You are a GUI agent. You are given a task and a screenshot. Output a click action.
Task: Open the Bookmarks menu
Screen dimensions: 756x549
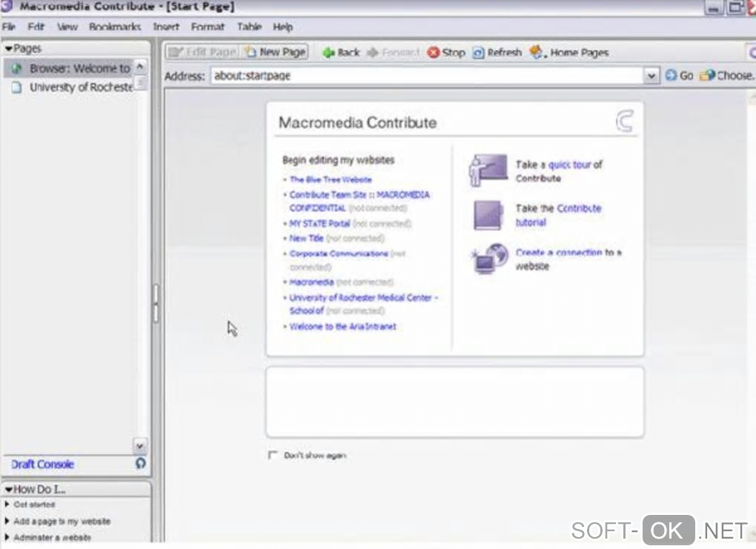point(115,27)
